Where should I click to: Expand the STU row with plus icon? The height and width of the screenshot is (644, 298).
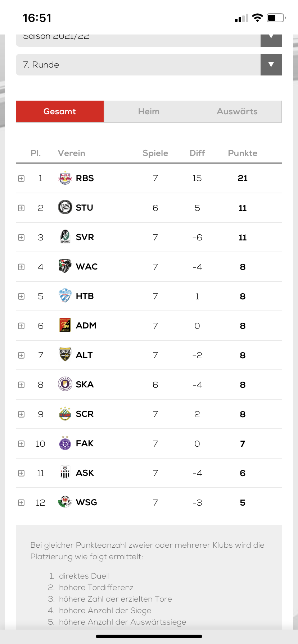click(x=21, y=208)
